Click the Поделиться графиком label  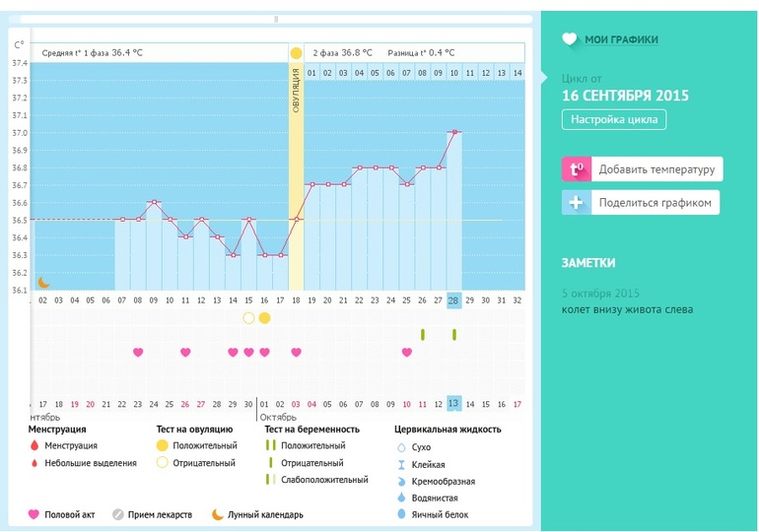pyautogui.click(x=654, y=204)
